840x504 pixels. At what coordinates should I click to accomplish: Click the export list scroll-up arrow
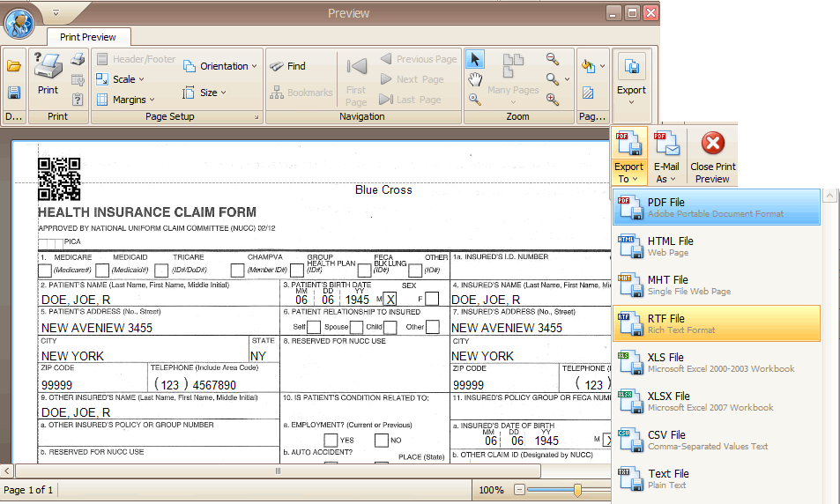click(x=829, y=195)
